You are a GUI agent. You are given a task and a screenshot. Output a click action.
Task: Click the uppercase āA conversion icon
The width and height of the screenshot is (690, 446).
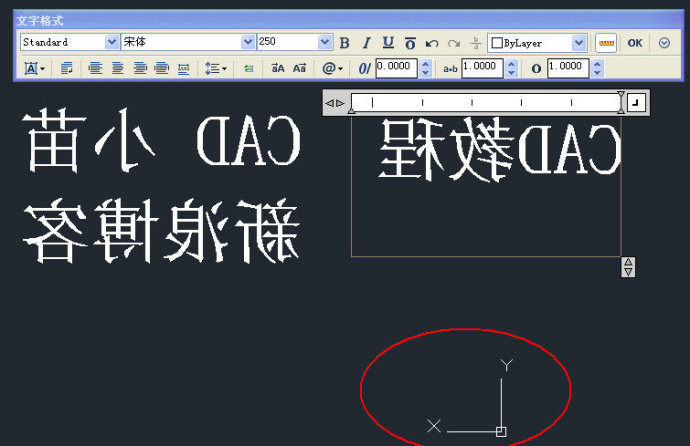tap(278, 68)
